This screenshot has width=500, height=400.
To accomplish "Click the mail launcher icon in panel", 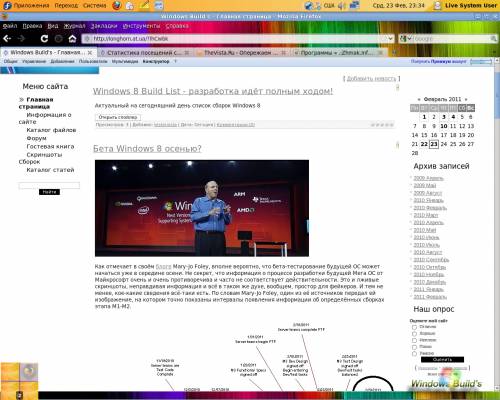I will pyautogui.click(x=130, y=5).
